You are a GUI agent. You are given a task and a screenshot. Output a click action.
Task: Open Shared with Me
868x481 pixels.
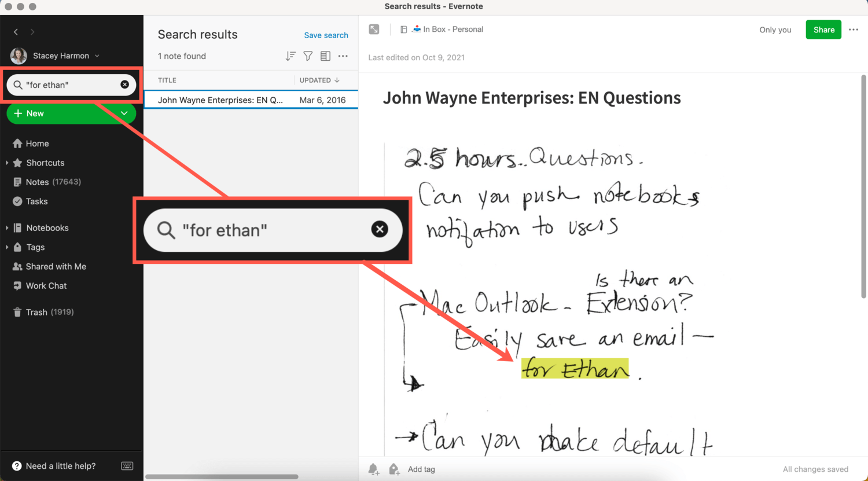point(56,266)
